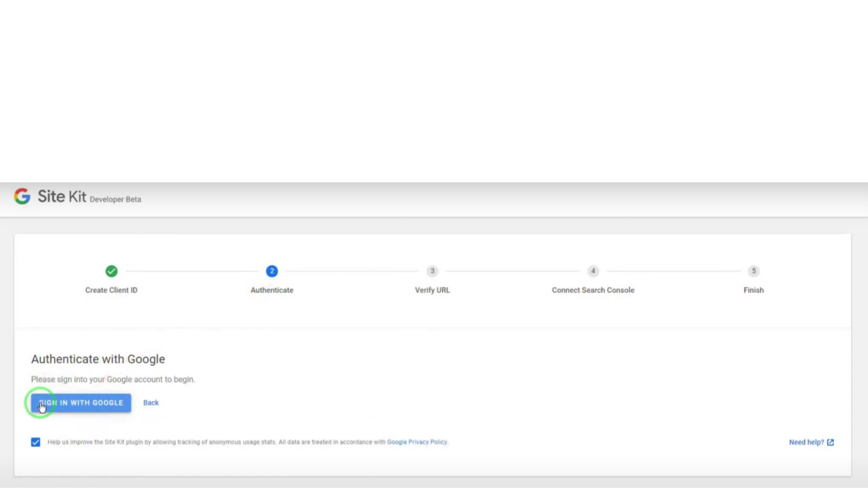The width and height of the screenshot is (868, 488).
Task: Select step 3 Verify URL circle
Action: pos(432,271)
